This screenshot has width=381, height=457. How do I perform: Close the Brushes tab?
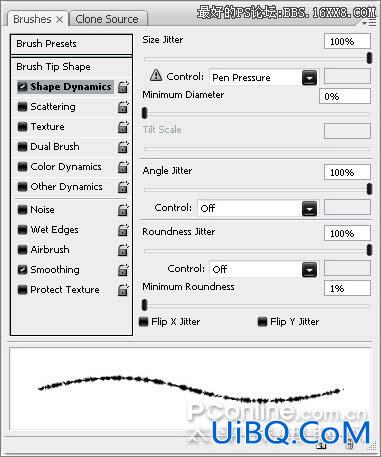click(59, 20)
